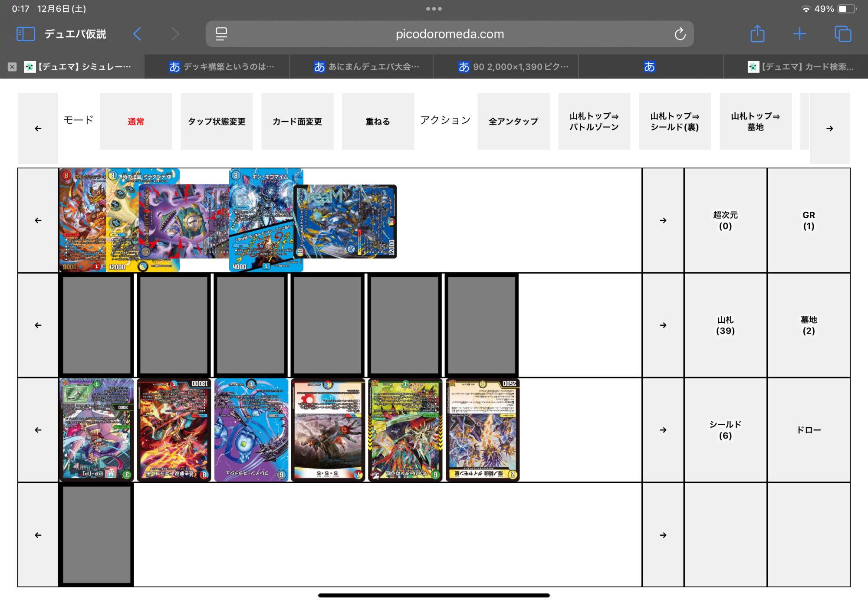868x603 pixels.
Task: Tap the picodoromeda.com address field
Action: tap(450, 34)
